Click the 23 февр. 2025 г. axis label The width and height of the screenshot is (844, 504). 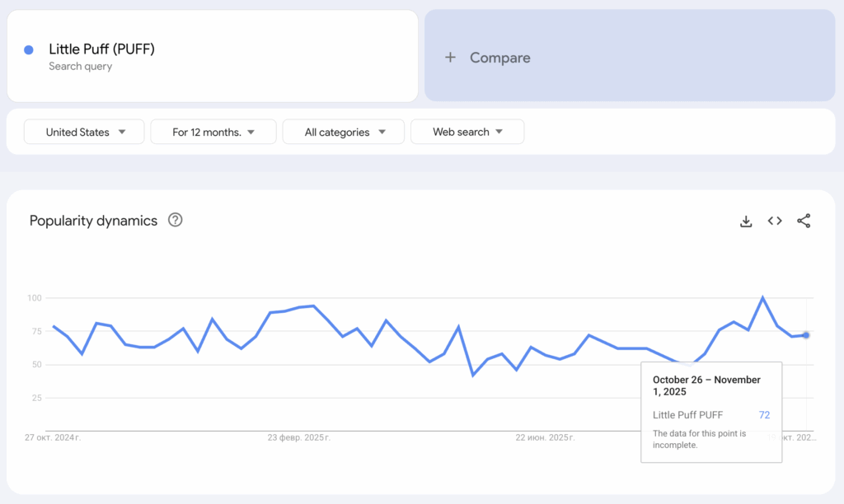click(298, 437)
